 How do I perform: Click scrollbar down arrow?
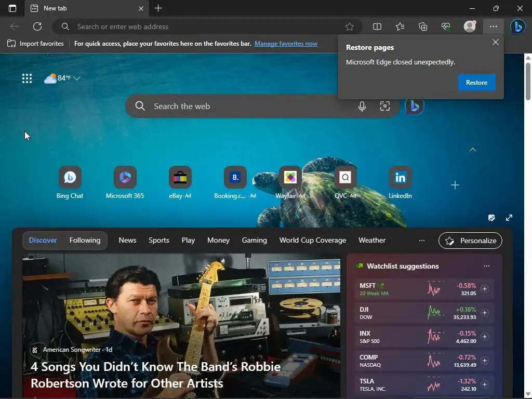(x=528, y=395)
